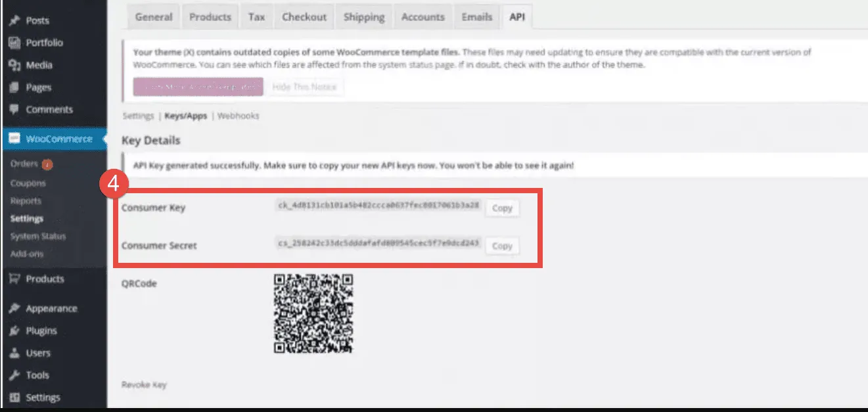The height and width of the screenshot is (412, 868).
Task: Open the Shipping settings tab
Action: [364, 17]
